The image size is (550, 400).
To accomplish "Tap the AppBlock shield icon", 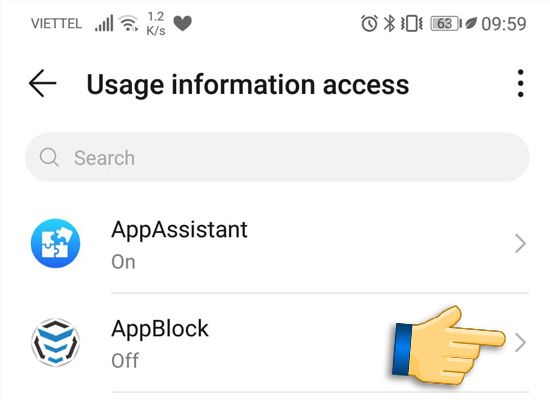I will (x=55, y=342).
